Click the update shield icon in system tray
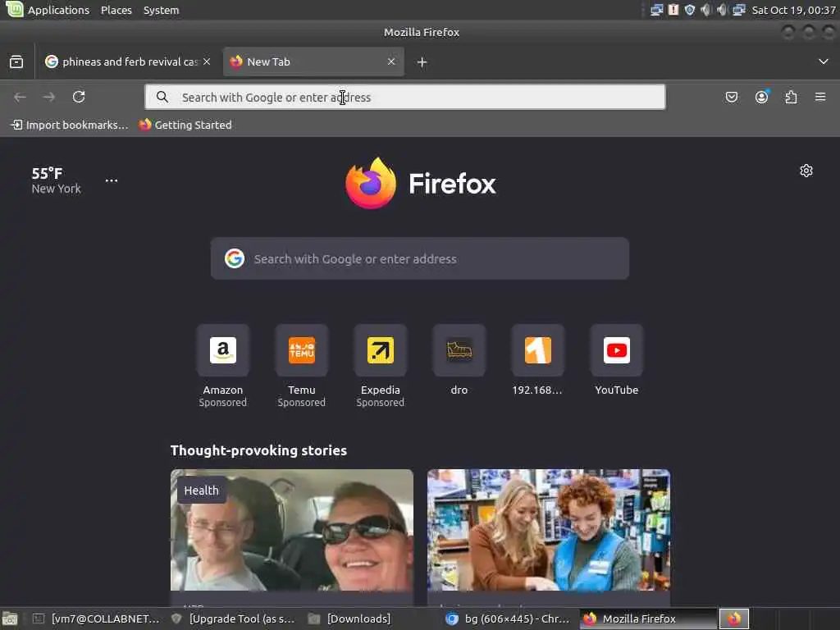 click(690, 10)
